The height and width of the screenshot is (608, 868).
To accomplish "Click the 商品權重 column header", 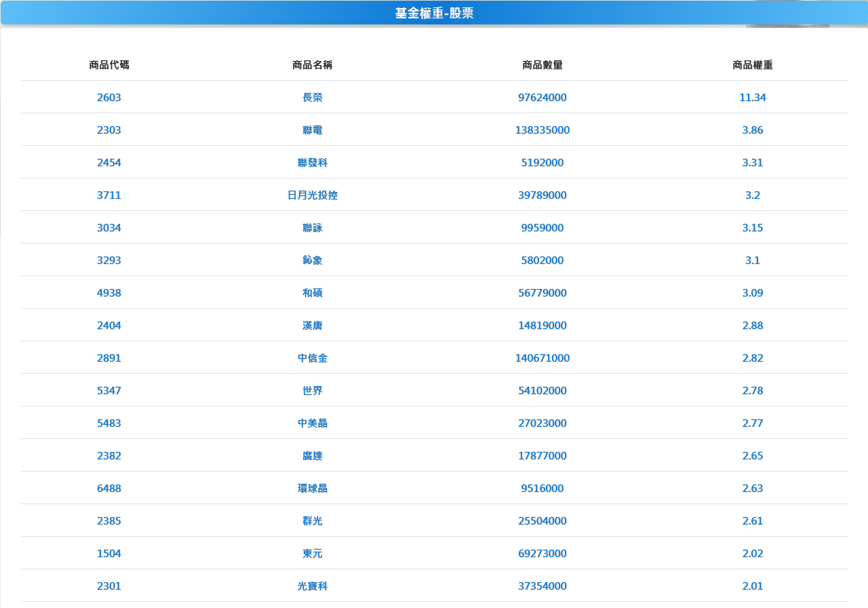I will tap(753, 65).
